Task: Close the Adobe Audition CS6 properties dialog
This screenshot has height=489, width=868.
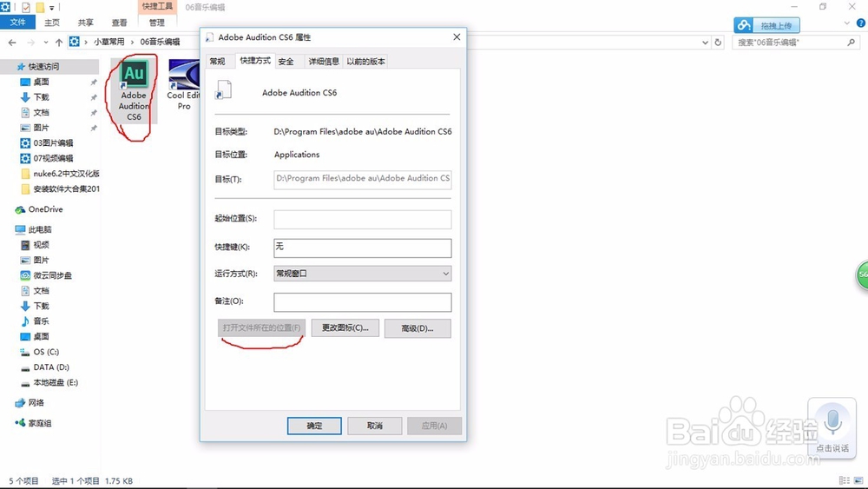Action: point(457,37)
